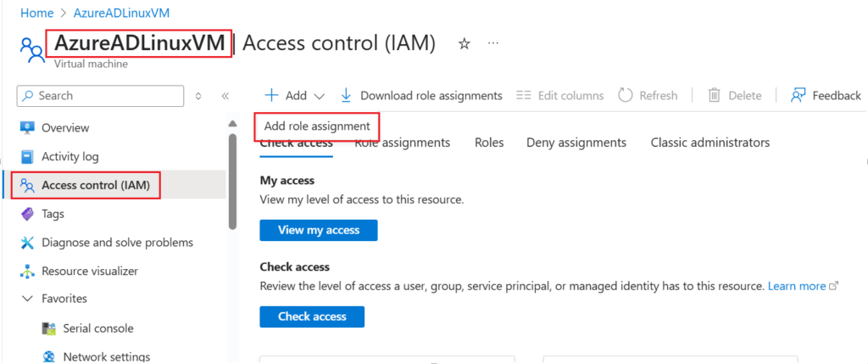Click the Delete trash can icon

(x=714, y=95)
